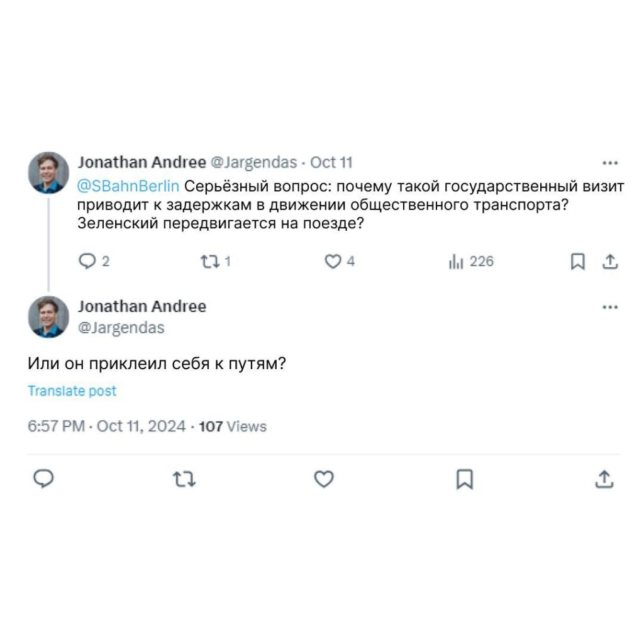Open more options on main post

609,308
